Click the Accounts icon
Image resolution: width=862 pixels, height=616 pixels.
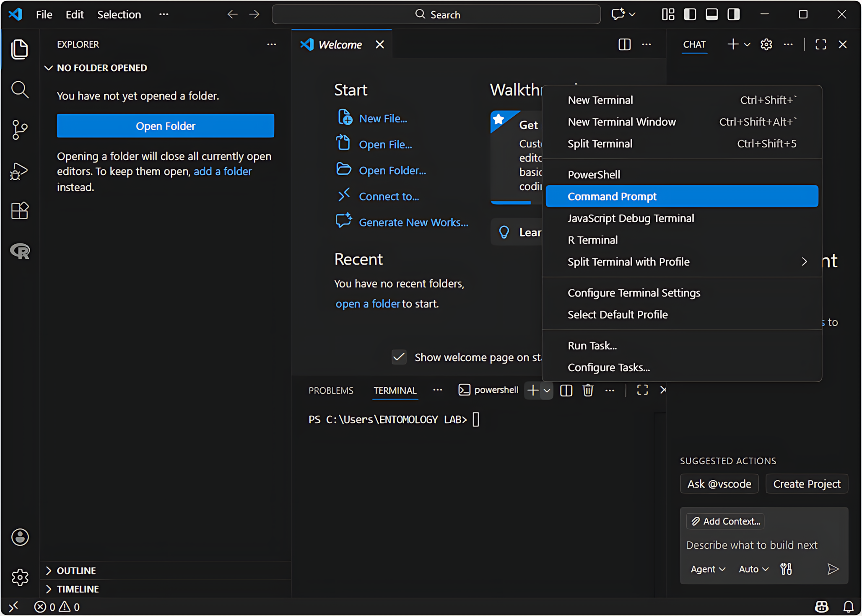click(x=19, y=537)
